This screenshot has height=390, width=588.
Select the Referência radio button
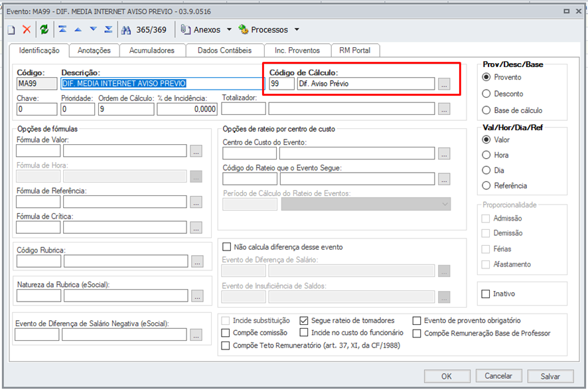click(486, 186)
